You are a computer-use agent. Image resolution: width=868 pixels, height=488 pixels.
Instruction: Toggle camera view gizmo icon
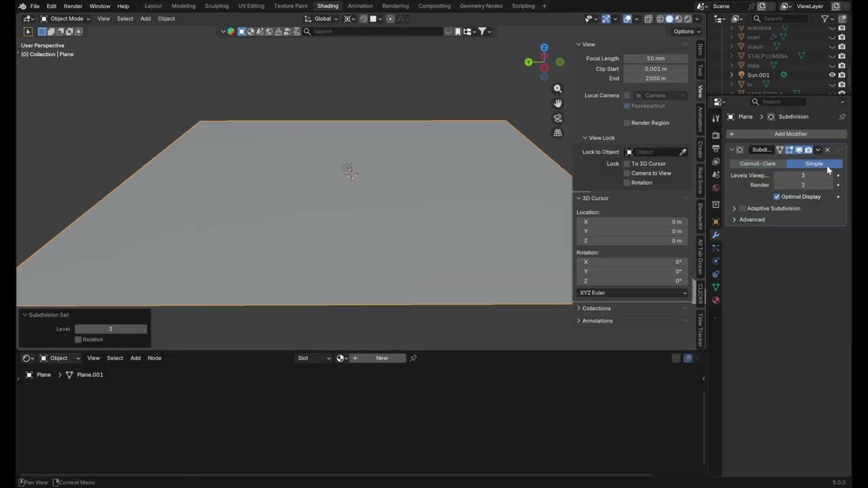[x=557, y=118]
